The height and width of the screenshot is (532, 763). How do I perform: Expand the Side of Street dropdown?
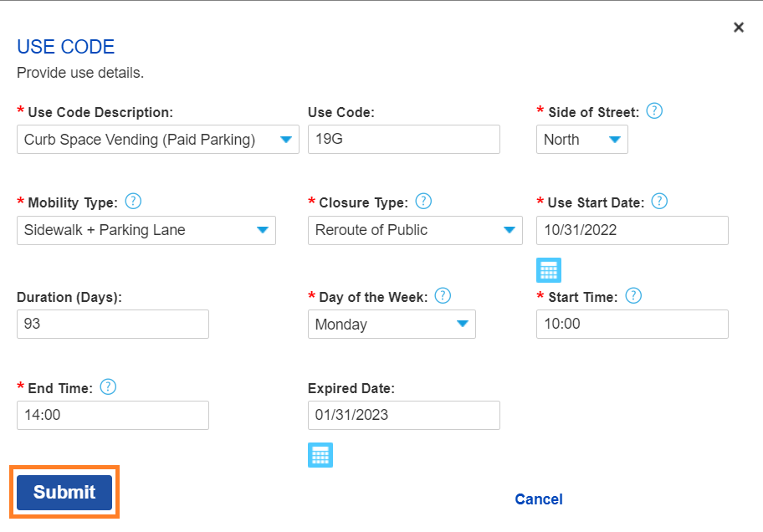[x=581, y=140]
